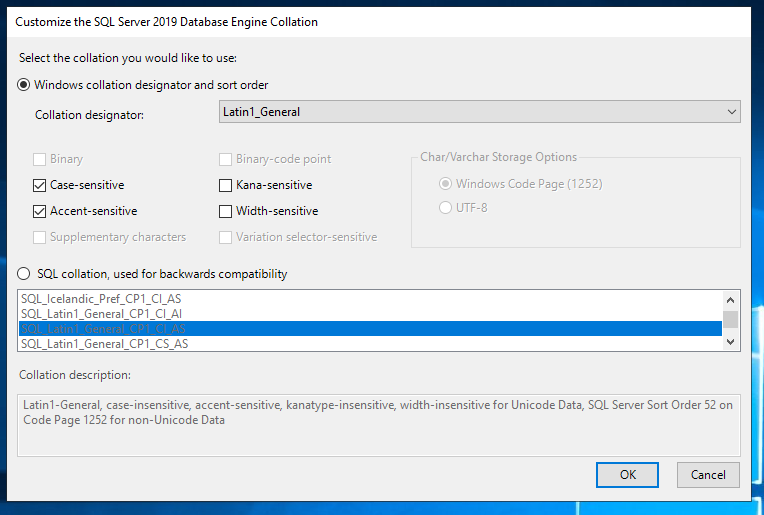
Task: Click the collation list scroll up arrow
Action: click(x=730, y=300)
